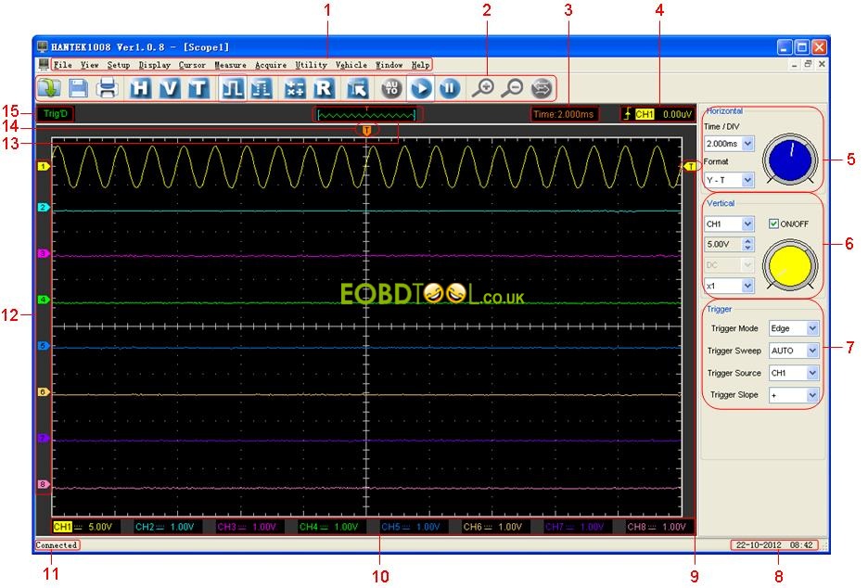Screen dimensions: 868x588
Task: Select the dotted square-wave display icon
Action: point(262,88)
